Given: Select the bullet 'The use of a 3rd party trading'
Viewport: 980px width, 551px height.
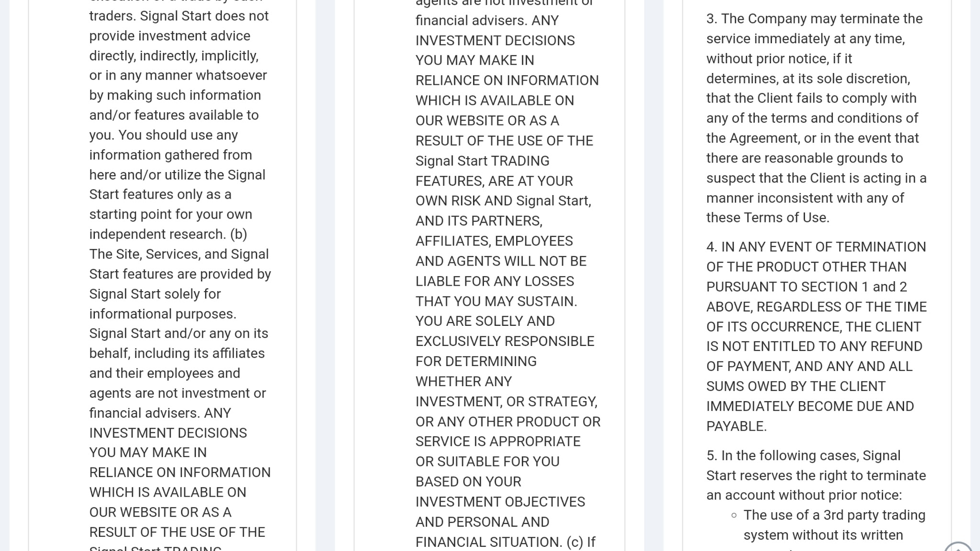Looking at the screenshot, I should (835, 515).
